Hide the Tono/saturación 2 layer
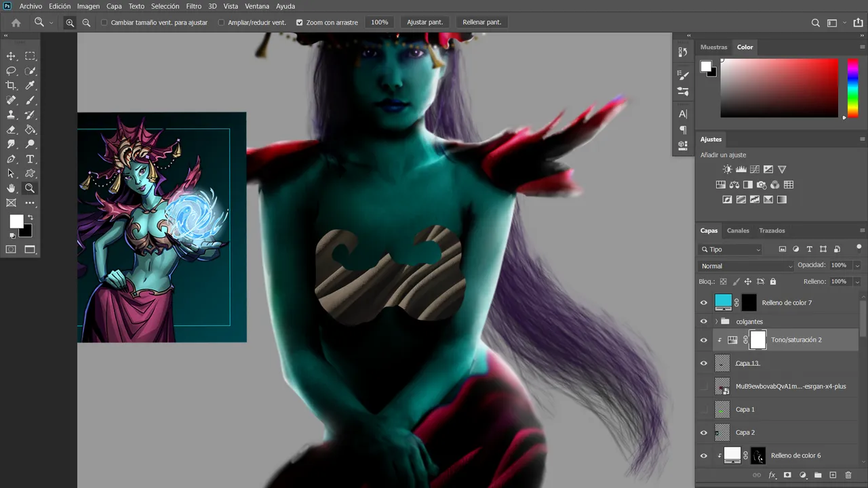This screenshot has width=868, height=488. [703, 340]
